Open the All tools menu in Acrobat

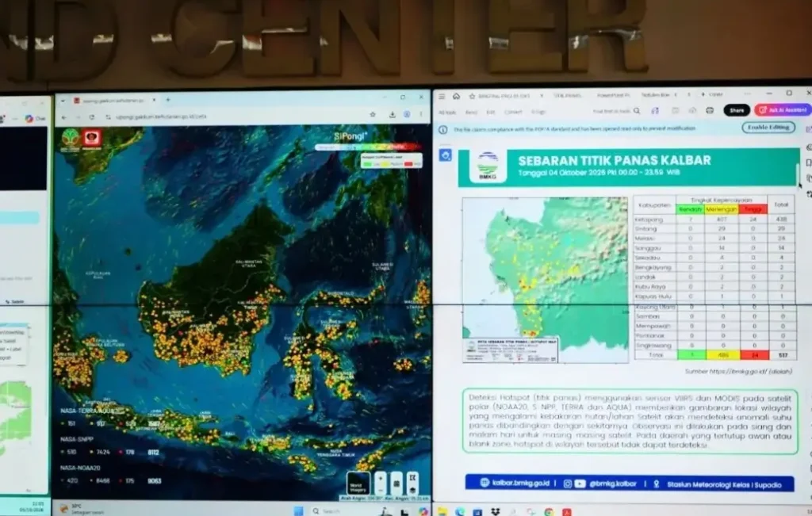click(x=447, y=113)
